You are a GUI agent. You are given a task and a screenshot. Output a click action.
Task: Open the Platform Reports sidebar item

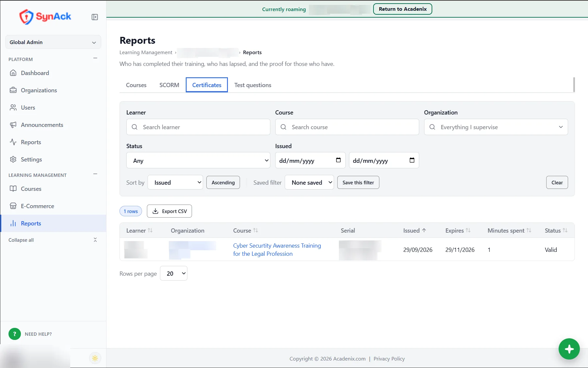53,142
